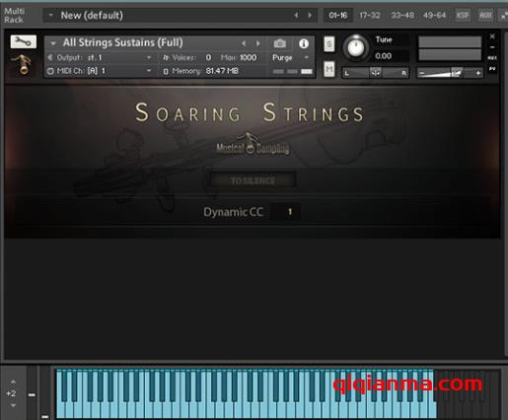Minimize instrument header with minus button
The width and height of the screenshot is (508, 420).
coord(492,47)
